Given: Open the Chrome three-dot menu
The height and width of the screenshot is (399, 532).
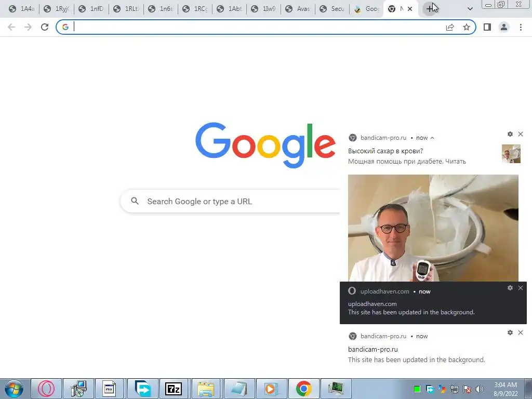Looking at the screenshot, I should pos(521,27).
